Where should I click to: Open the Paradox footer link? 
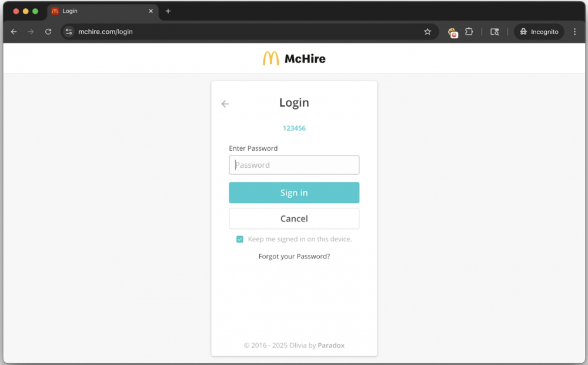pos(331,346)
